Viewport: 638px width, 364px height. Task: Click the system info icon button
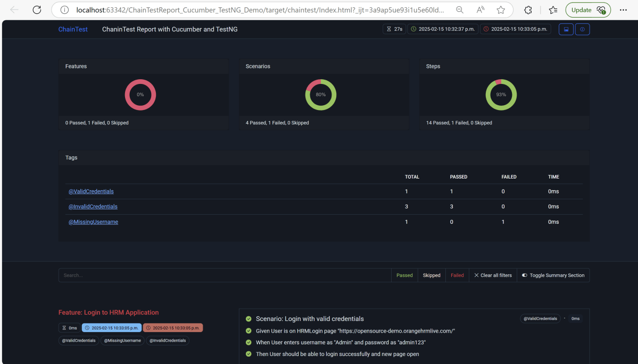pos(582,29)
